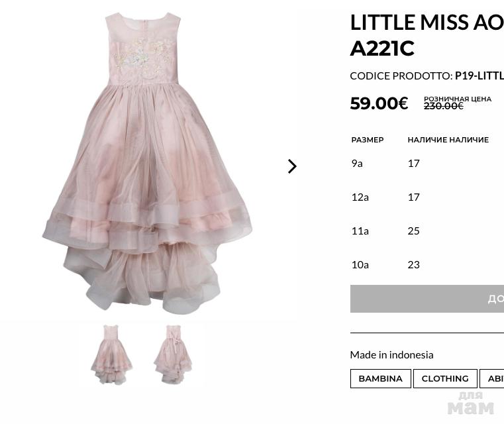The width and height of the screenshot is (504, 424).
Task: Open the BAMBINA tag
Action: (x=380, y=378)
